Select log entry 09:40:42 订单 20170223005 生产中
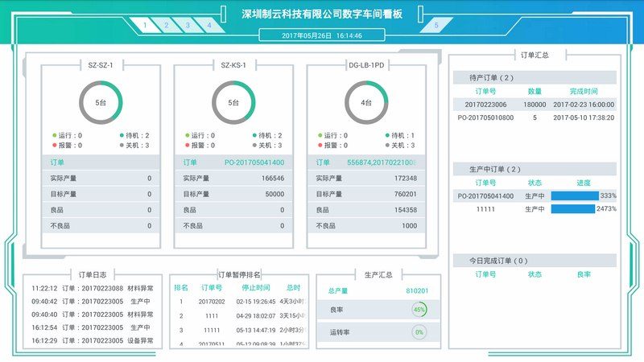This screenshot has height=362, width=644. point(93,301)
